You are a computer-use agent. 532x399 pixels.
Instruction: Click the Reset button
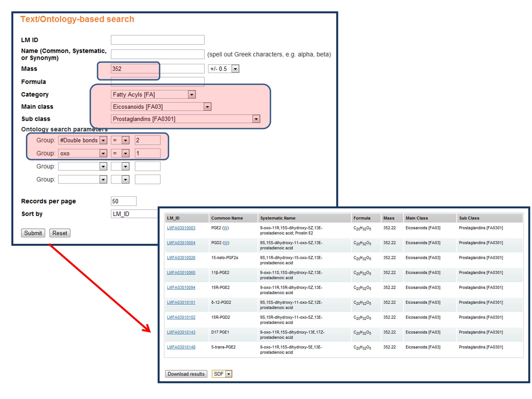click(x=60, y=233)
